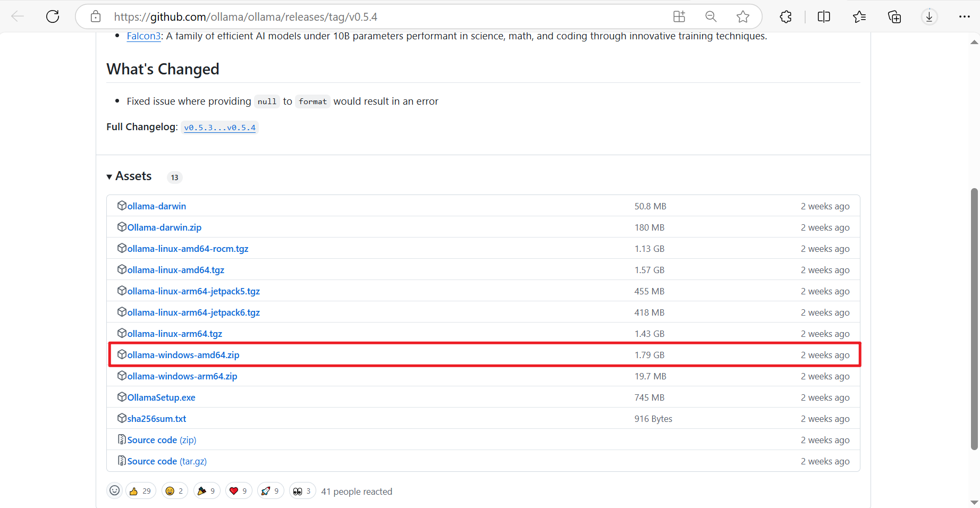Click the inline 'null' code text
This screenshot has width=980, height=508.
point(267,101)
